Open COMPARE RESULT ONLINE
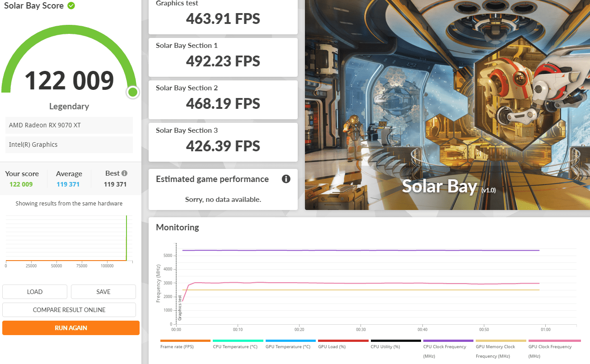Screen dimensions: 590x364 pos(69,310)
